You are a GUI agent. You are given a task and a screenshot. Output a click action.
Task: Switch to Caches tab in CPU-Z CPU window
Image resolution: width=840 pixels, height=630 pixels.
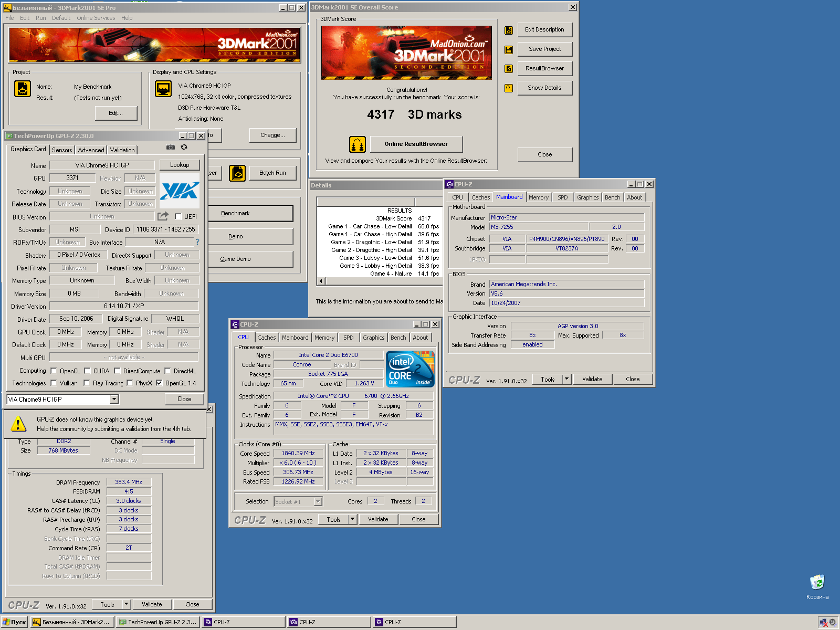(266, 338)
